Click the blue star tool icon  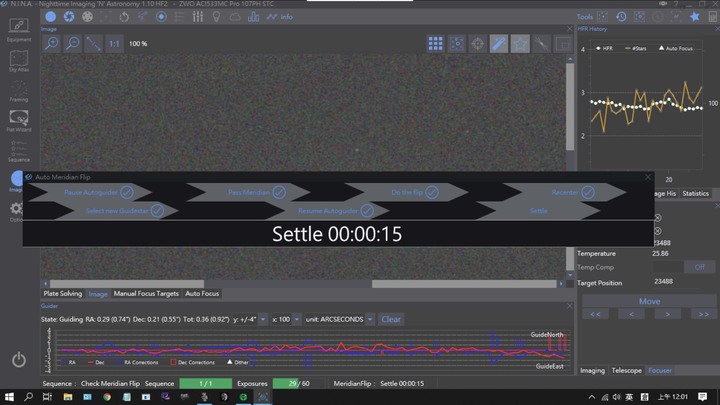(695, 17)
